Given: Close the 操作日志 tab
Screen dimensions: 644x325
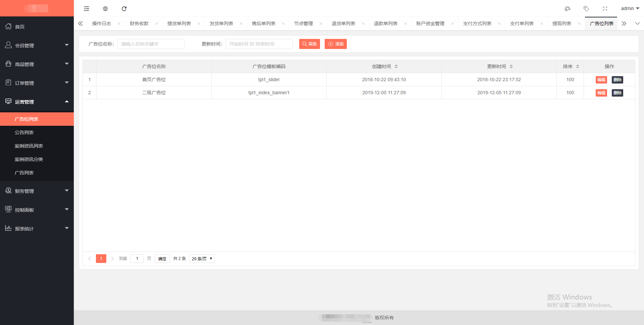Looking at the screenshot, I should click(119, 23).
